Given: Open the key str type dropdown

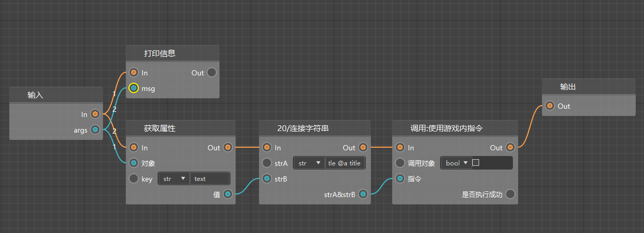Looking at the screenshot, I should [x=174, y=179].
